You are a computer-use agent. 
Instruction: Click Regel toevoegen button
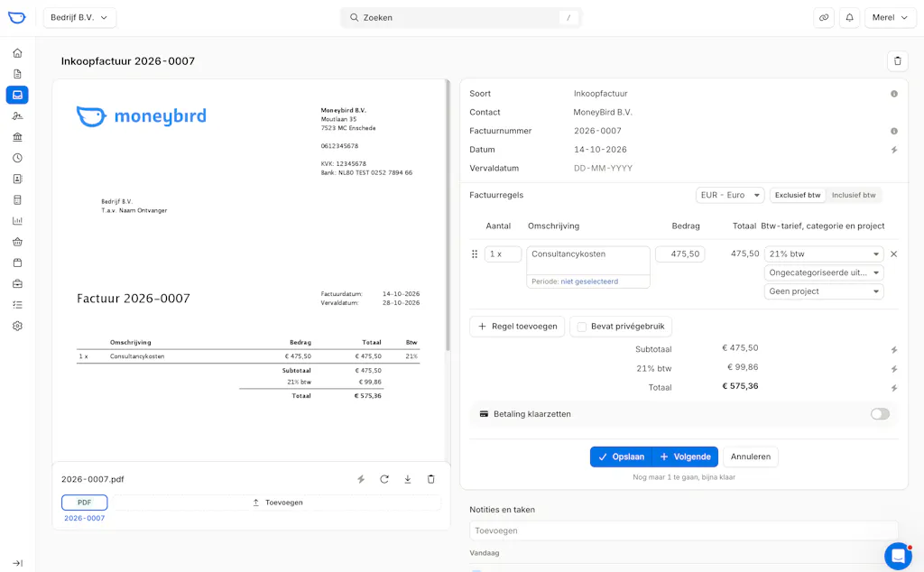click(517, 327)
